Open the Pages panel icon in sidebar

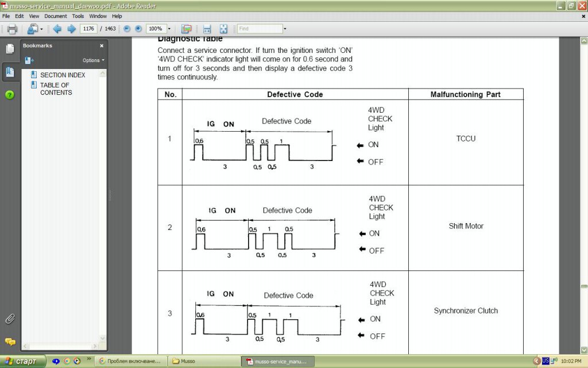10,48
